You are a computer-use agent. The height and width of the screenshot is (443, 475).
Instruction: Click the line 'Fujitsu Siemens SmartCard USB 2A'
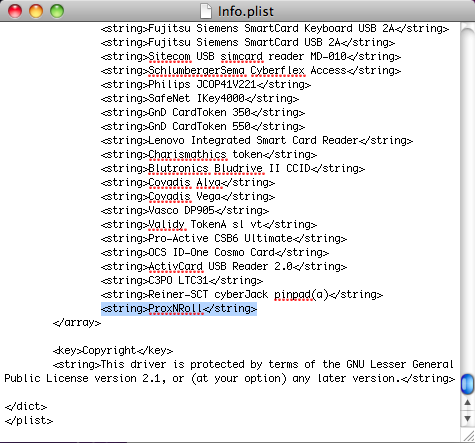click(248, 43)
